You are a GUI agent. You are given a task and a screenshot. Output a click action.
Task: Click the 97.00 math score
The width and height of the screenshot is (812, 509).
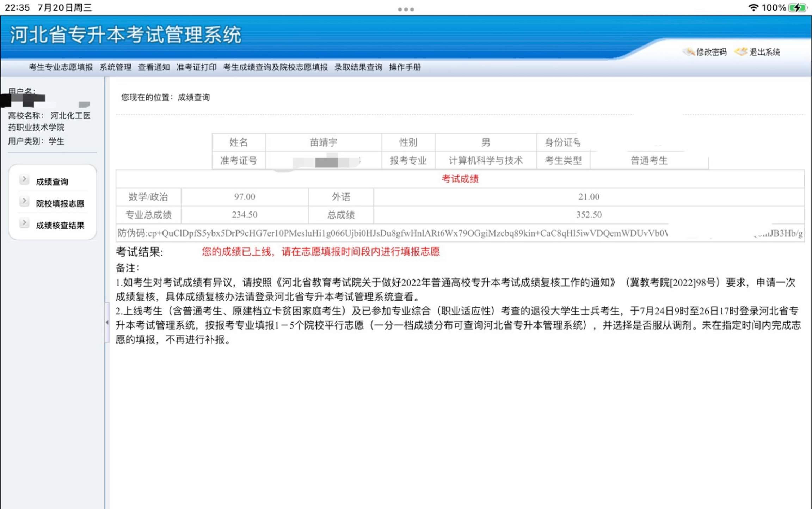click(x=245, y=197)
